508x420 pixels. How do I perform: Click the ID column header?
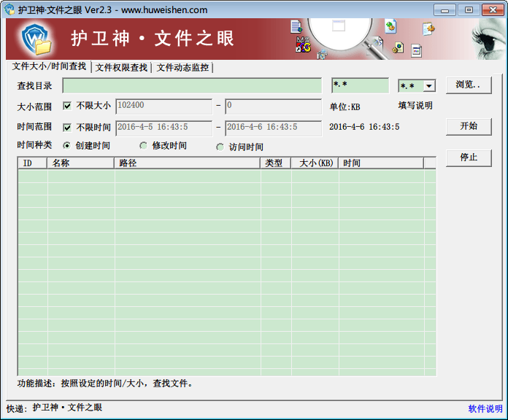tap(32, 163)
